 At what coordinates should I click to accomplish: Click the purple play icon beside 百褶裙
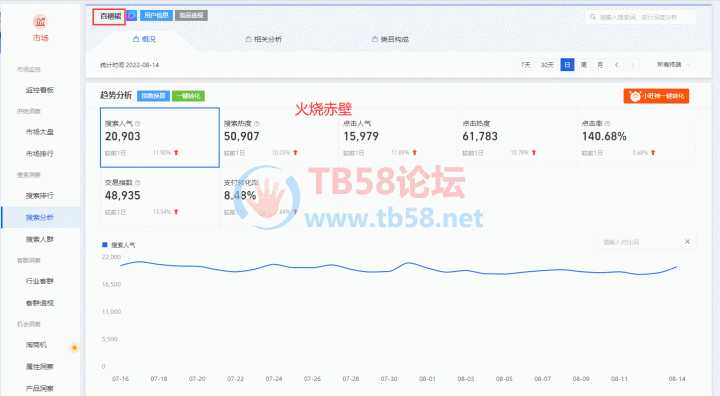click(x=132, y=16)
